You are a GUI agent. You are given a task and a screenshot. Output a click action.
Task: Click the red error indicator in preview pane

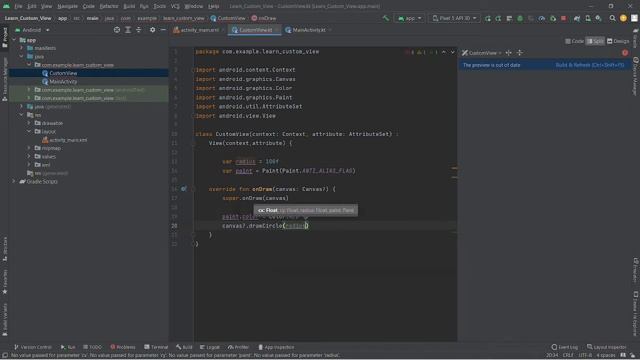coord(625,53)
